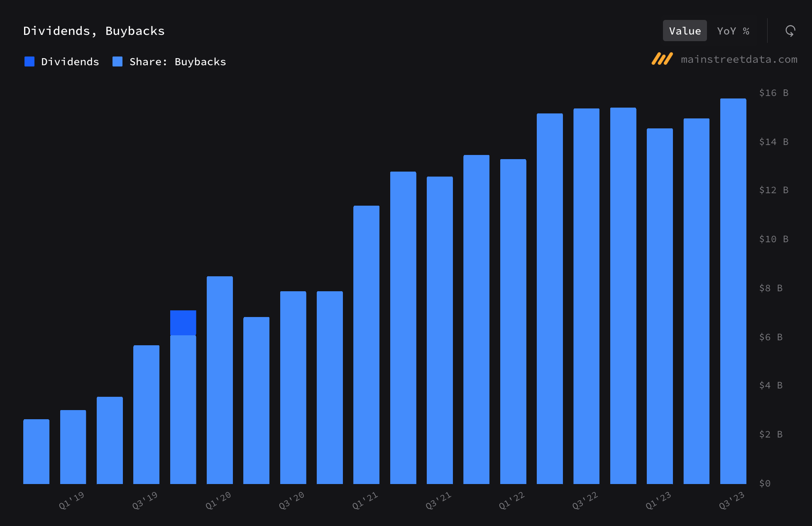Click the first, shortest bar of the chart
Image resolution: width=812 pixels, height=526 pixels.
coord(36,452)
